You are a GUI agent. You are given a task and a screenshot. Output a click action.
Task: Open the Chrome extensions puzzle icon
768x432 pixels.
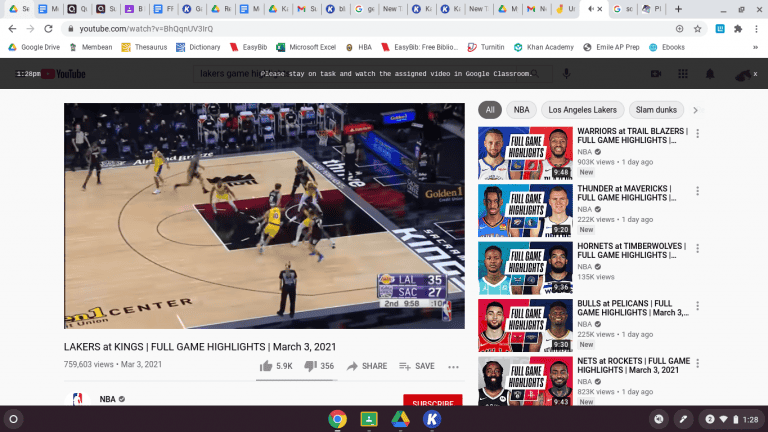click(x=737, y=29)
